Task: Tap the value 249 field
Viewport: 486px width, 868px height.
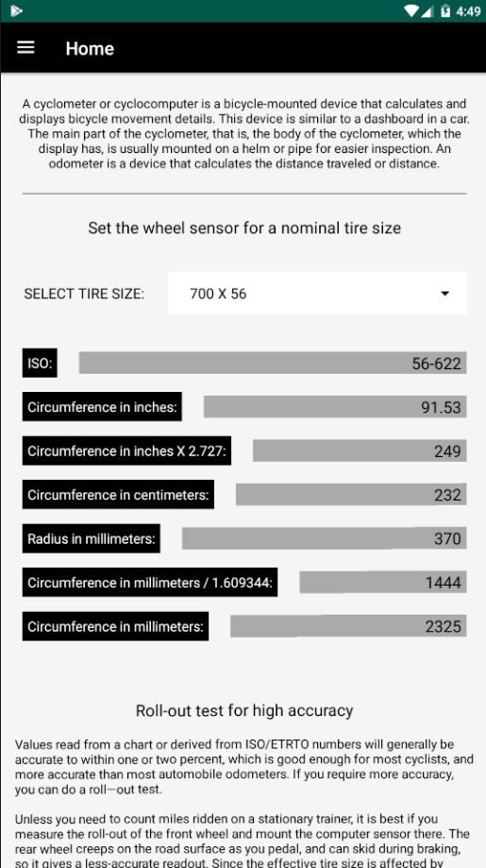Action: [x=360, y=451]
